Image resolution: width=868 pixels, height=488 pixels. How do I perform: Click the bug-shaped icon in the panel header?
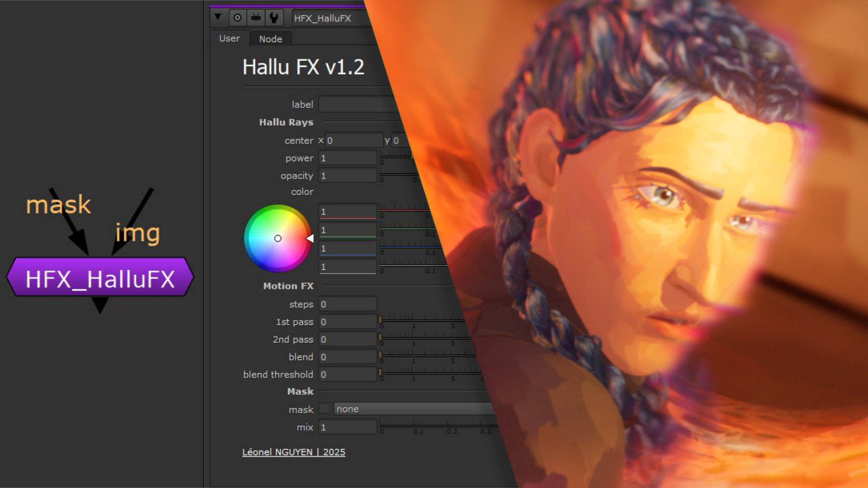click(x=256, y=18)
